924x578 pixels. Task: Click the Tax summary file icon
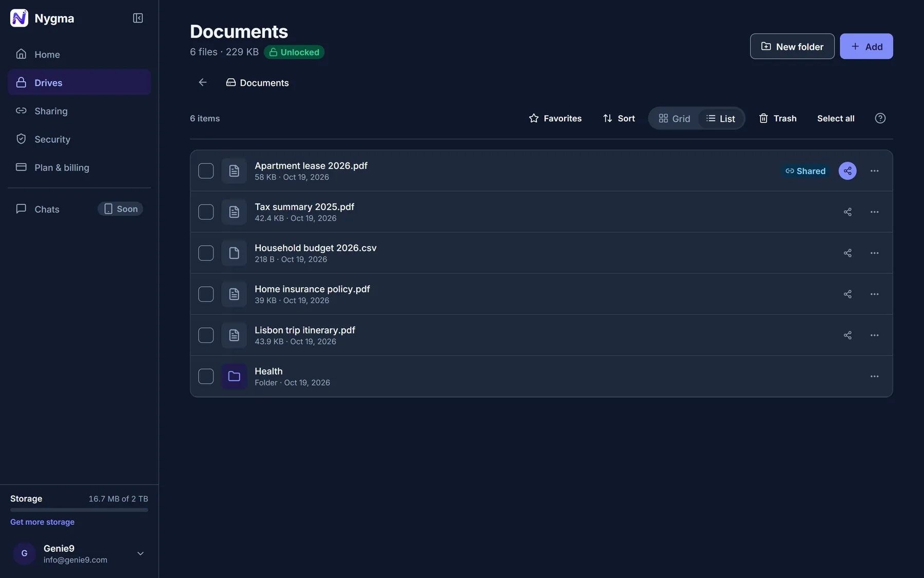click(x=234, y=212)
